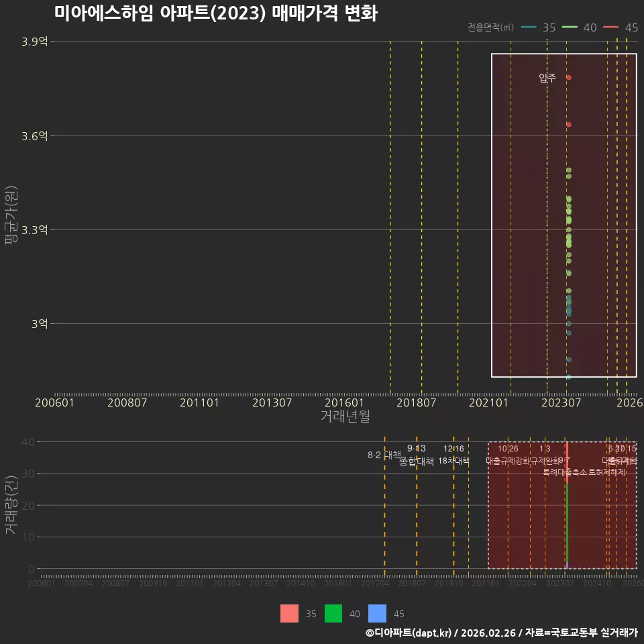Image resolution: width=644 pixels, height=644 pixels.
Task: Click the 거래년월 axis title
Action: pos(345,416)
